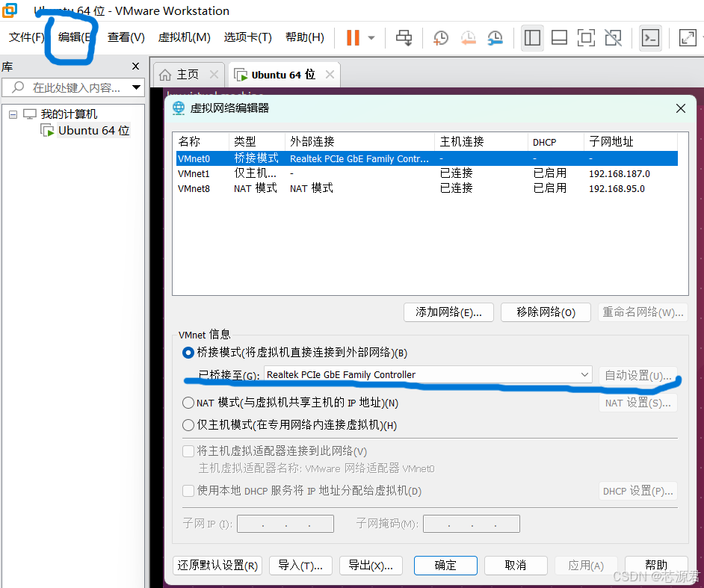The height and width of the screenshot is (588, 704).
Task: Close the 库 library panel
Action: (x=135, y=66)
